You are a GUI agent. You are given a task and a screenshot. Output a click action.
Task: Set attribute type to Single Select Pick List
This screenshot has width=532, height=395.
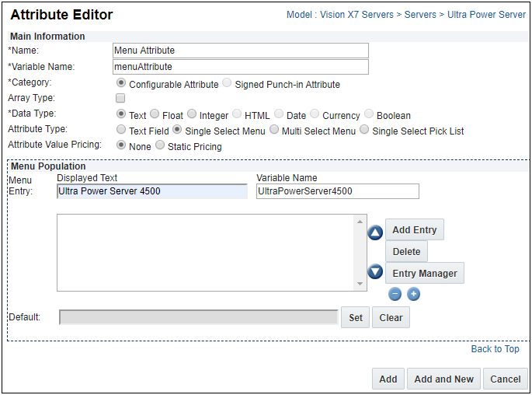[x=364, y=129]
